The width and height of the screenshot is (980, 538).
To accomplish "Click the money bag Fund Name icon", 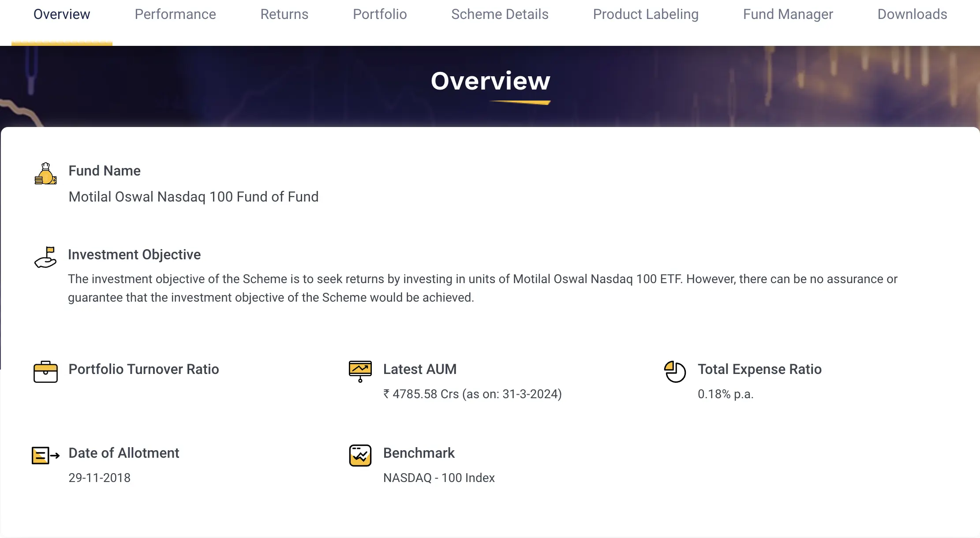I will pyautogui.click(x=45, y=173).
